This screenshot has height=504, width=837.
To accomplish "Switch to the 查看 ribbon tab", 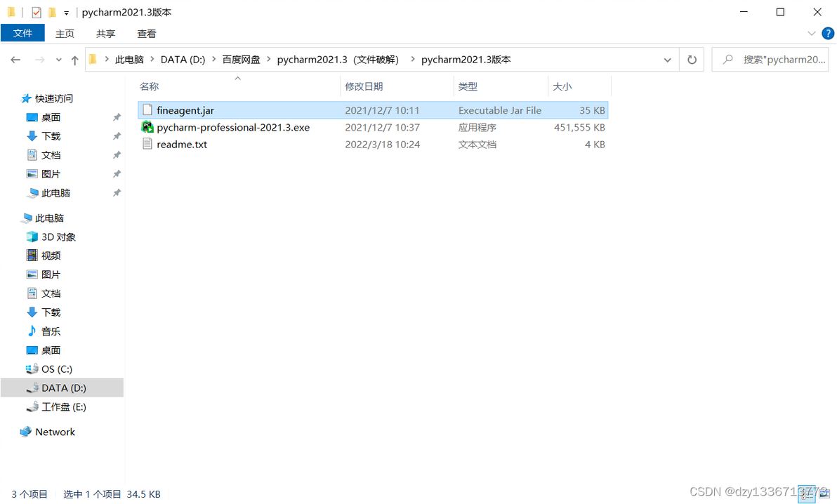I will click(146, 34).
